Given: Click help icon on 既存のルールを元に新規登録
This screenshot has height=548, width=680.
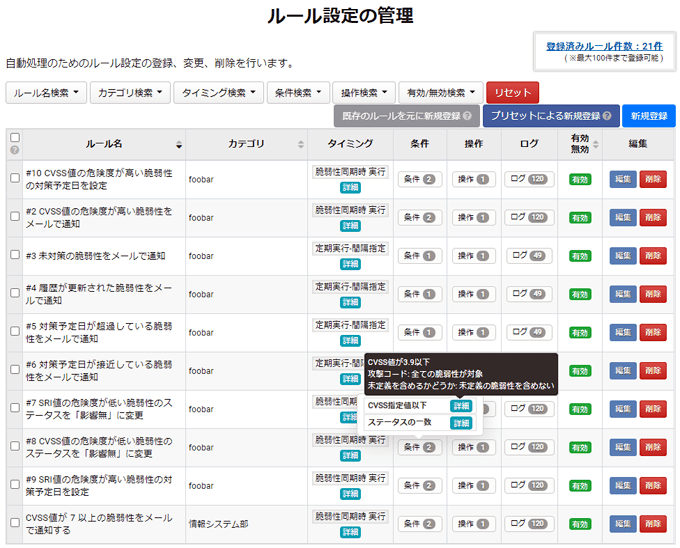Looking at the screenshot, I should pos(467,116).
